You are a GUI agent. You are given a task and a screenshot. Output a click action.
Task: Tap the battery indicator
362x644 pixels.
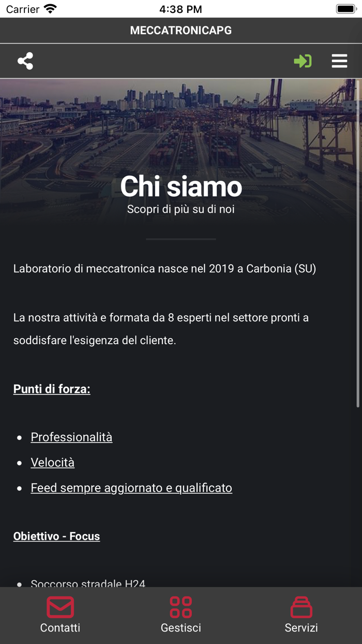(345, 9)
